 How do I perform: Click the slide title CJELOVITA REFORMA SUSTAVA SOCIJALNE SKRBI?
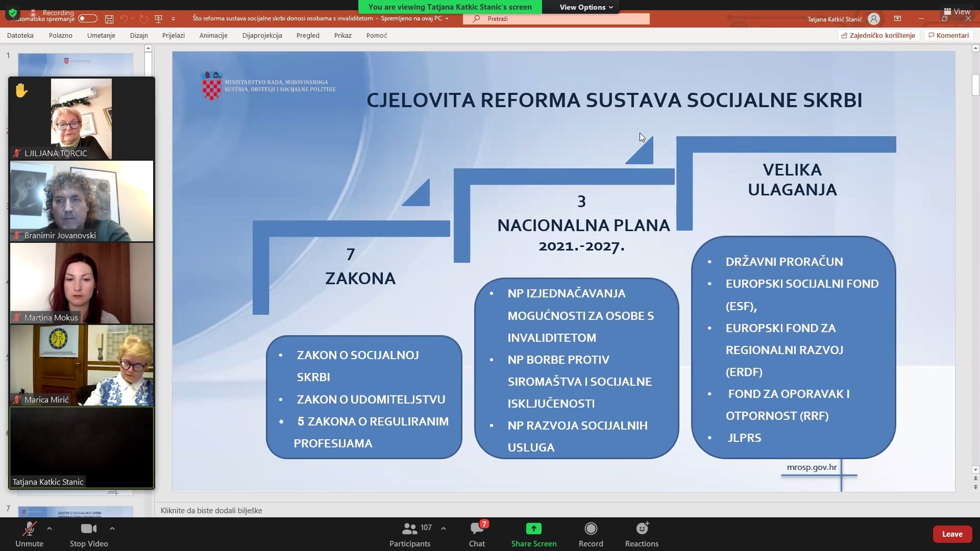614,100
